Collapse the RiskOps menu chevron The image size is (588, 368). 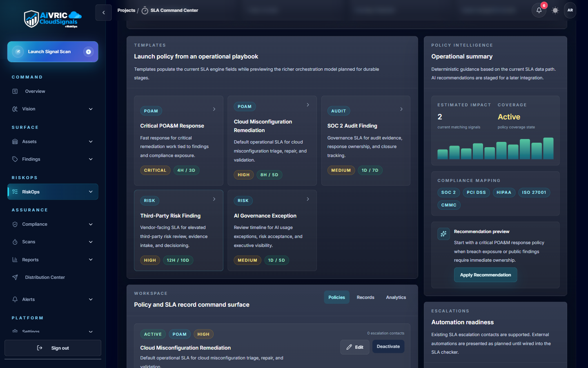point(91,192)
